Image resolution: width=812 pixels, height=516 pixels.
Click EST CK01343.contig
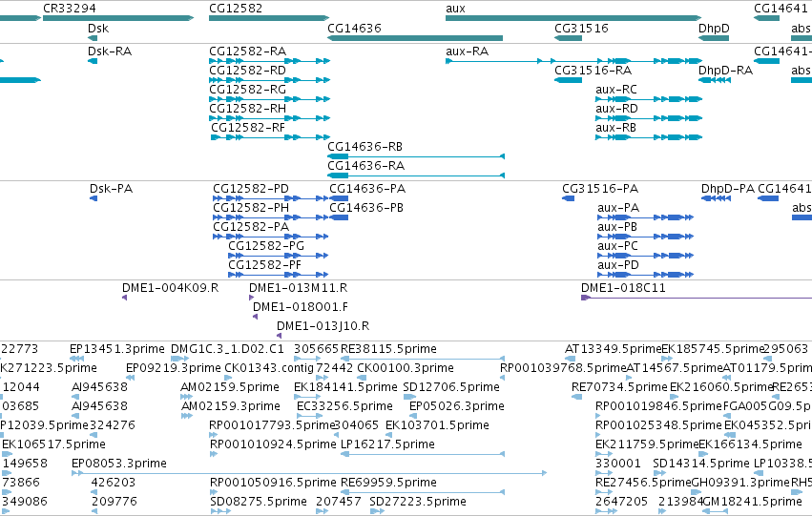pos(269,368)
